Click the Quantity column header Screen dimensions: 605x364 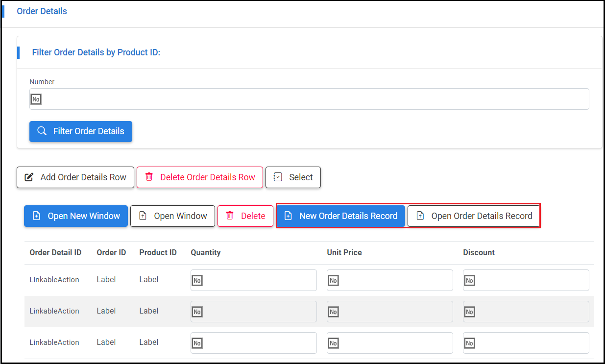click(206, 253)
